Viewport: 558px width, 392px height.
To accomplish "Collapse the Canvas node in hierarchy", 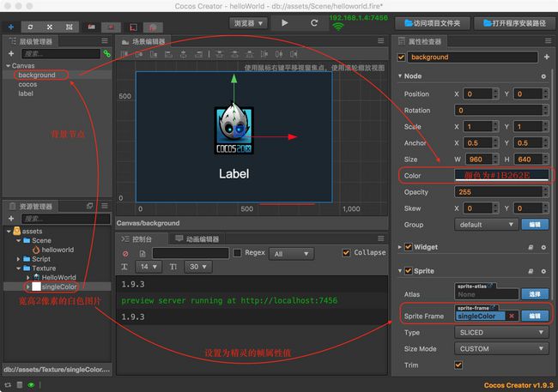I will pos(9,66).
